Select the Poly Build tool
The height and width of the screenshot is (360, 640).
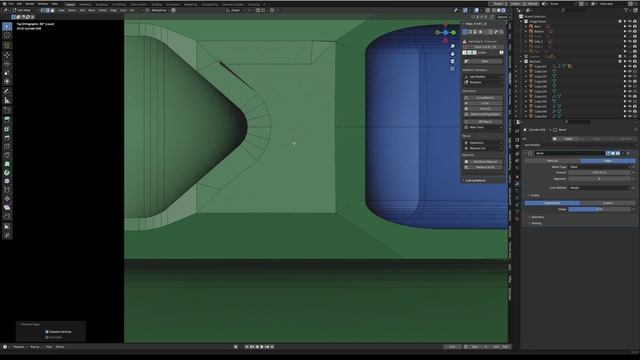point(7,164)
